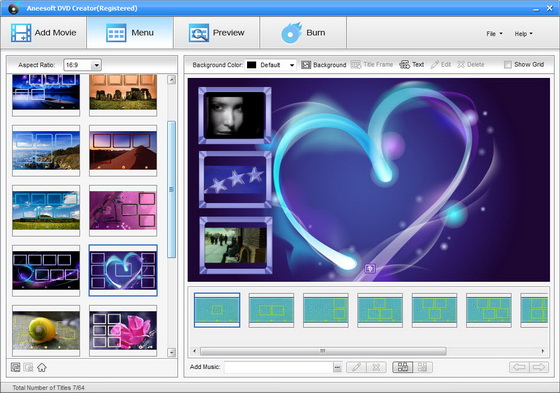
Task: Click the Edit pencil button
Action: click(x=441, y=65)
